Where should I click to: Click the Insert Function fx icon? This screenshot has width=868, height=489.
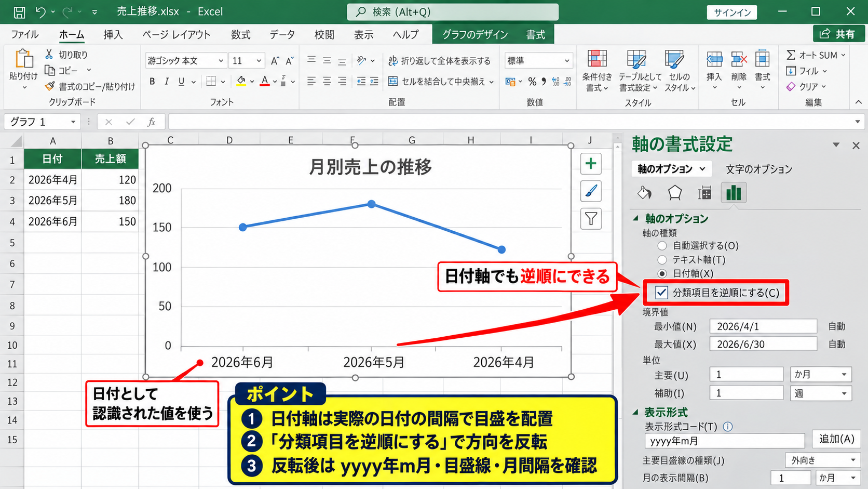[151, 122]
